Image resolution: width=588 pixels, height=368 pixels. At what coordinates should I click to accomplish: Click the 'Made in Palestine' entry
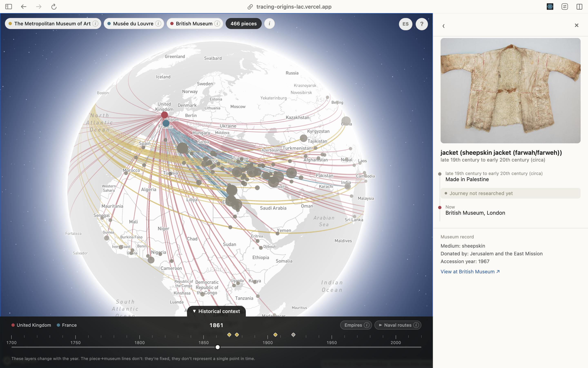click(467, 179)
